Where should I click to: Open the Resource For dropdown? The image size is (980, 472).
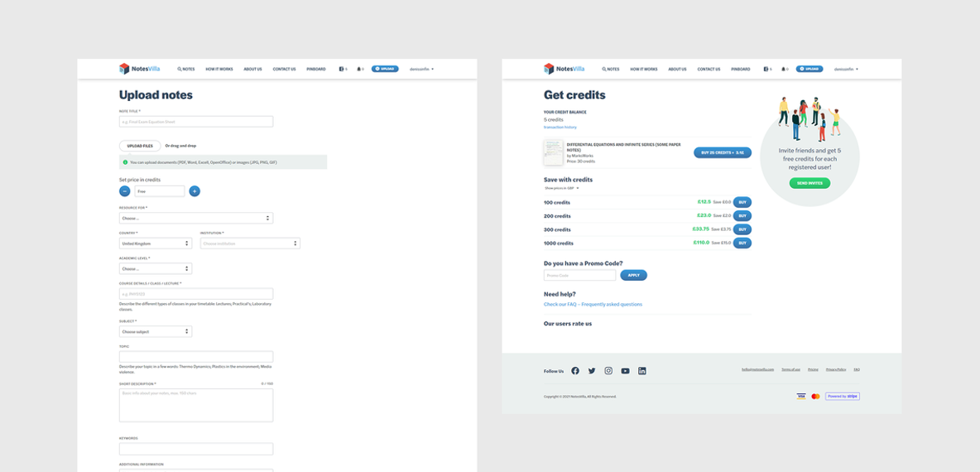coord(196,218)
